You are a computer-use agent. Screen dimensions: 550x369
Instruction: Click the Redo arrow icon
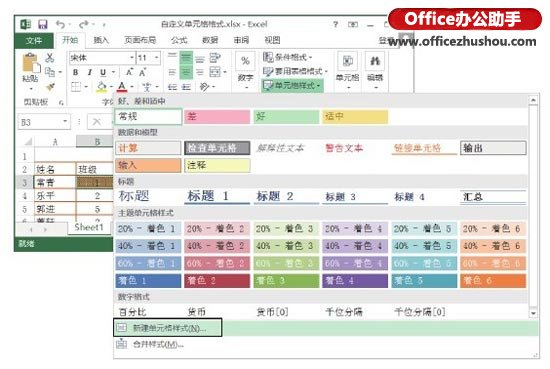coord(83,25)
